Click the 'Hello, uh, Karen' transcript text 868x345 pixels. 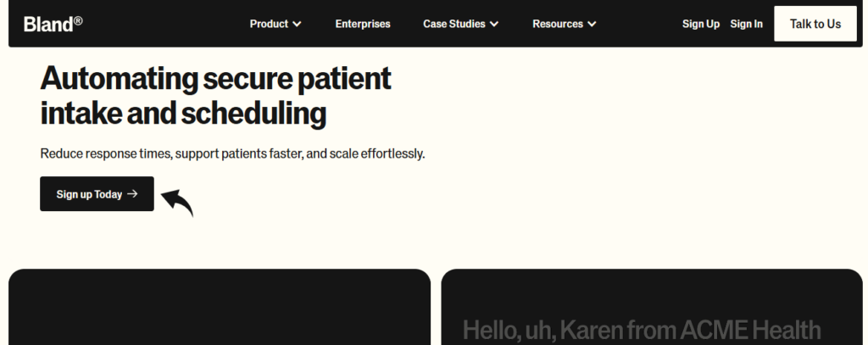coord(641,330)
